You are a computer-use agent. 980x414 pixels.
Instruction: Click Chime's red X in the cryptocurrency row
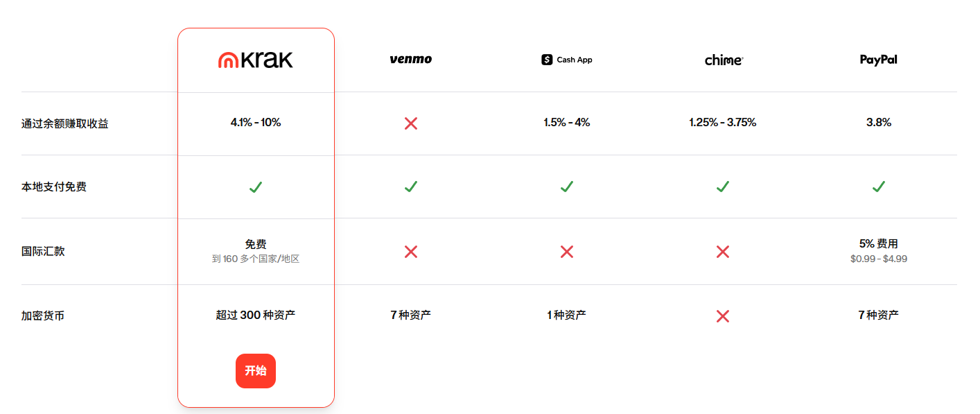tap(723, 316)
